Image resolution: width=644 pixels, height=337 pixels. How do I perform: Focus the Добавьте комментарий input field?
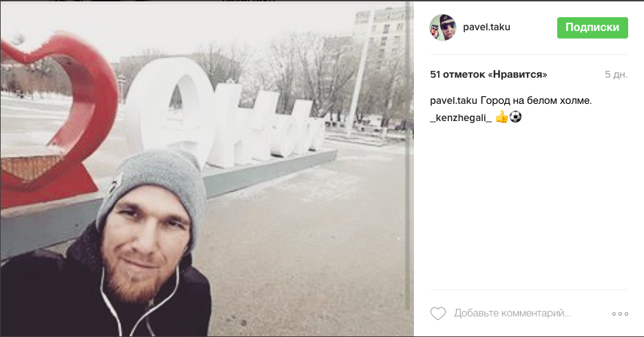coord(512,313)
